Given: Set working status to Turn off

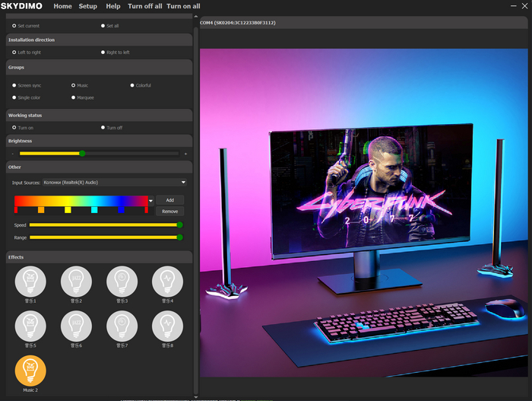Looking at the screenshot, I should (103, 128).
